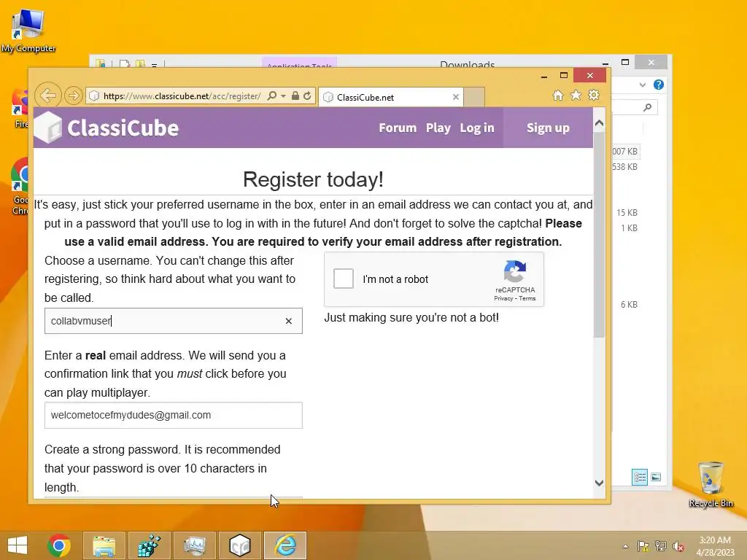This screenshot has width=747, height=560.
Task: Clear the username field with X
Action: pyautogui.click(x=289, y=322)
